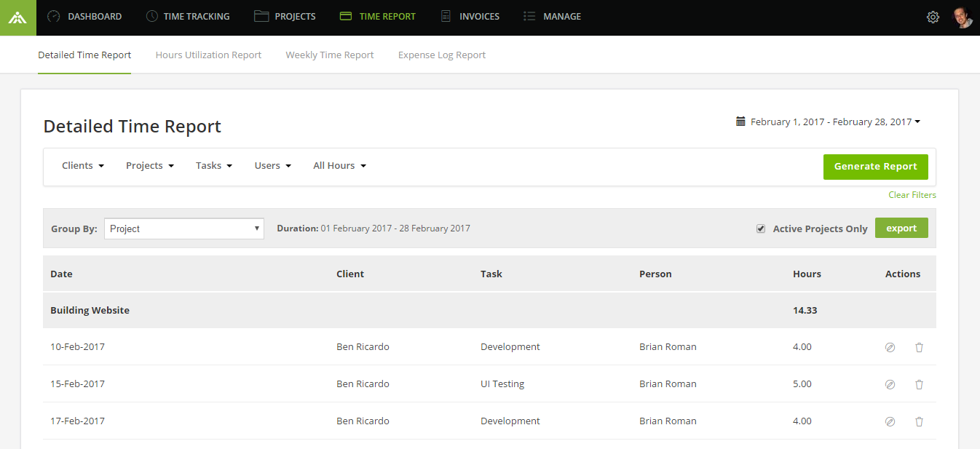Click the 15-Feb-2017 date cell
The image size is (980, 449).
tap(77, 384)
